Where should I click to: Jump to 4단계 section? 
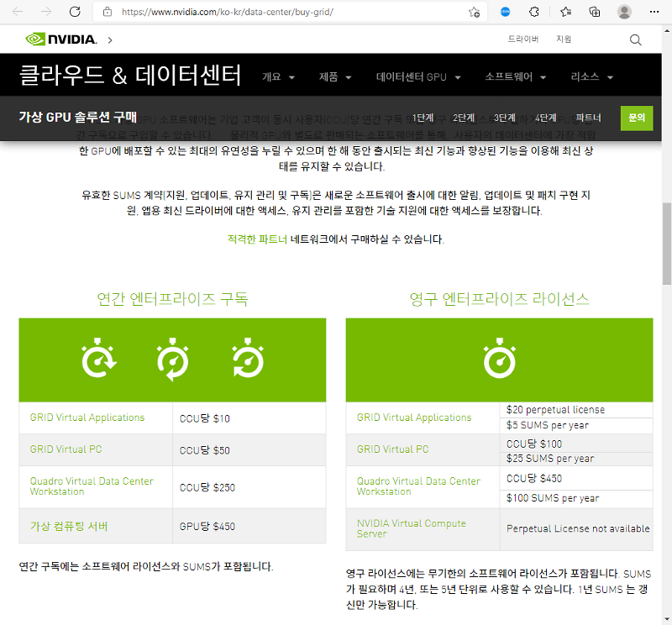coord(545,118)
